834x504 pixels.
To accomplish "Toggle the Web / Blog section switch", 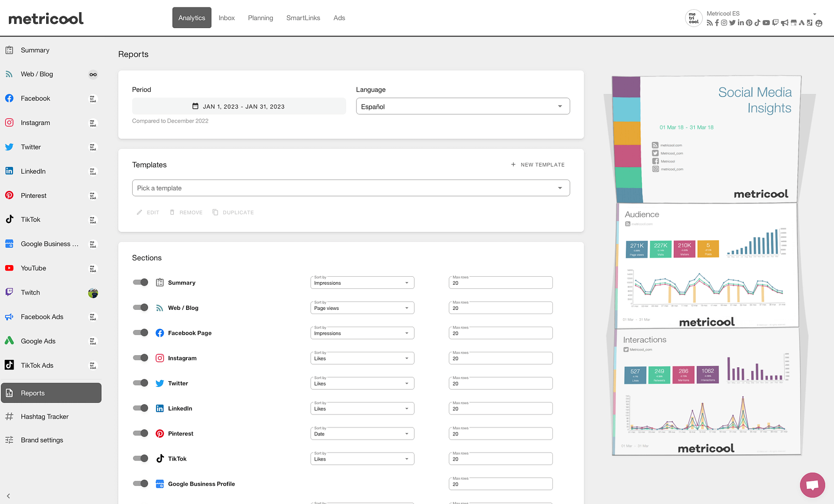I will [x=141, y=308].
